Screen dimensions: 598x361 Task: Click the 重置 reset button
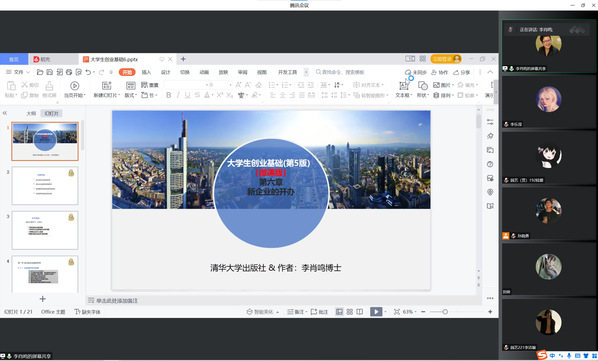(x=150, y=85)
